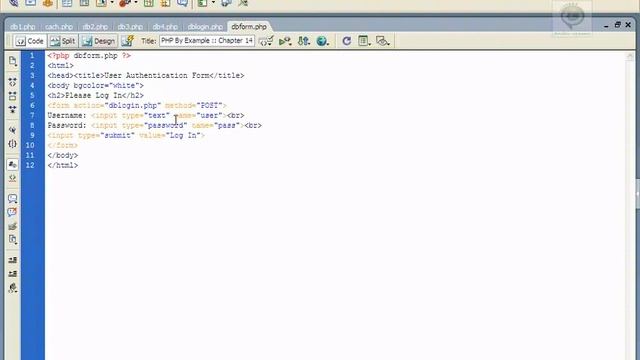Open the db1.php document tab
Image resolution: width=640 pixels, height=360 pixels.
[23, 27]
